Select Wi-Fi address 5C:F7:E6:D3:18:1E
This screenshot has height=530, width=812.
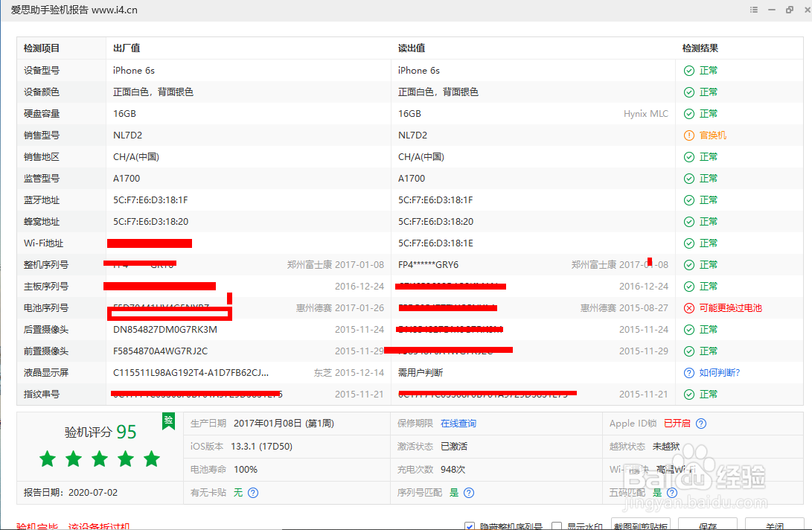coord(435,243)
